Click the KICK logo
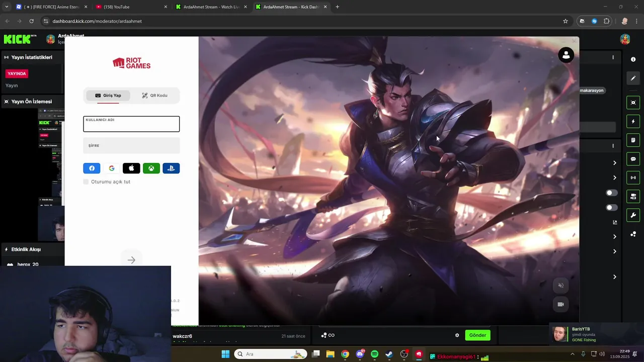 click(x=20, y=39)
